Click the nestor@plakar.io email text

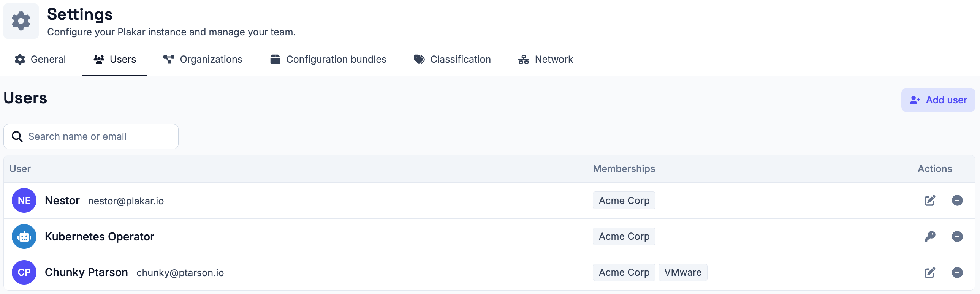(x=126, y=201)
